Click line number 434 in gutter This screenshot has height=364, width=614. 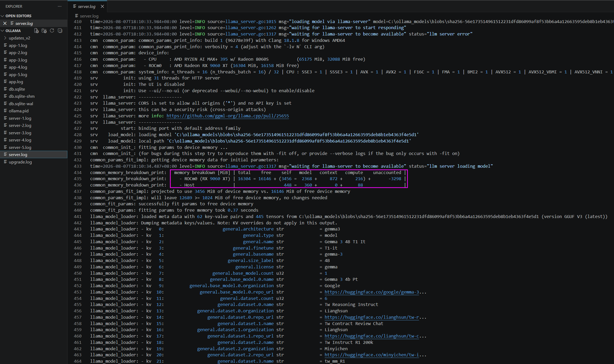[x=78, y=172]
